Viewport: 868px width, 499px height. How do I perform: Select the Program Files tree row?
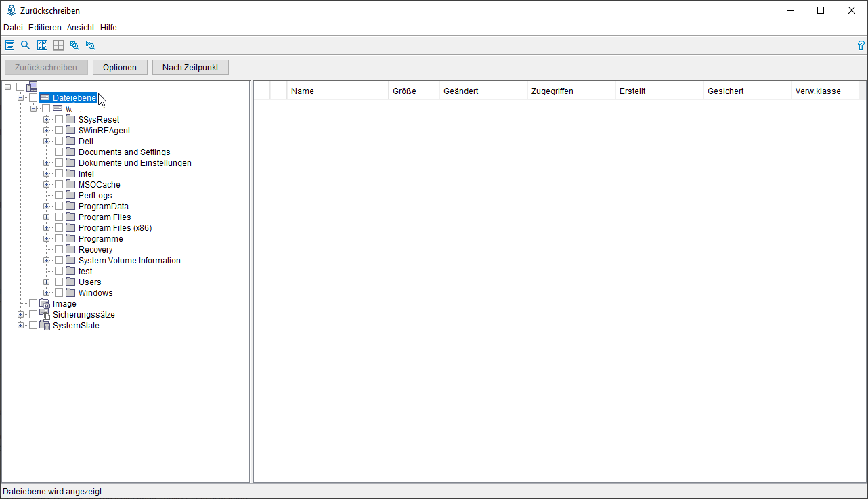[x=105, y=217]
